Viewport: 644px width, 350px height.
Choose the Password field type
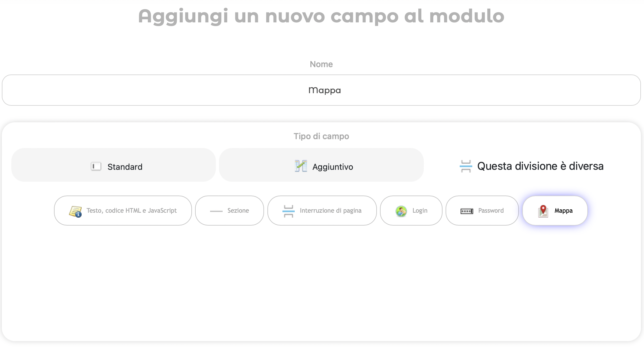[x=491, y=211]
